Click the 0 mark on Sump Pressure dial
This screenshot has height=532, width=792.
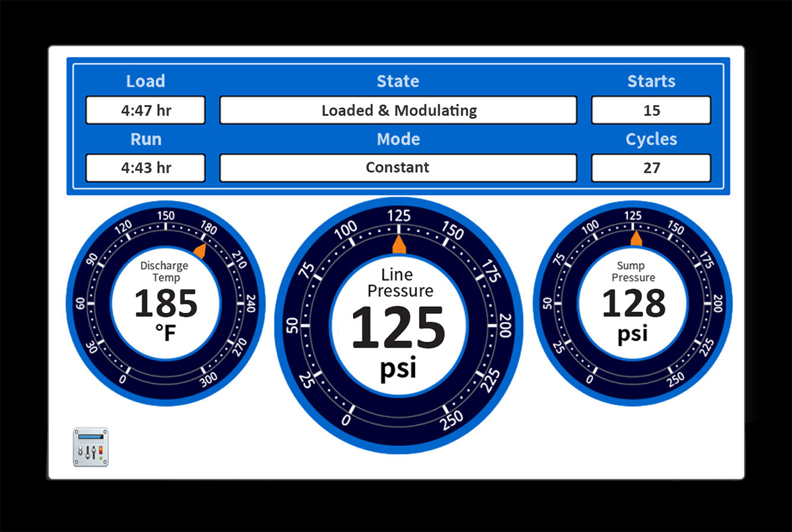(589, 379)
